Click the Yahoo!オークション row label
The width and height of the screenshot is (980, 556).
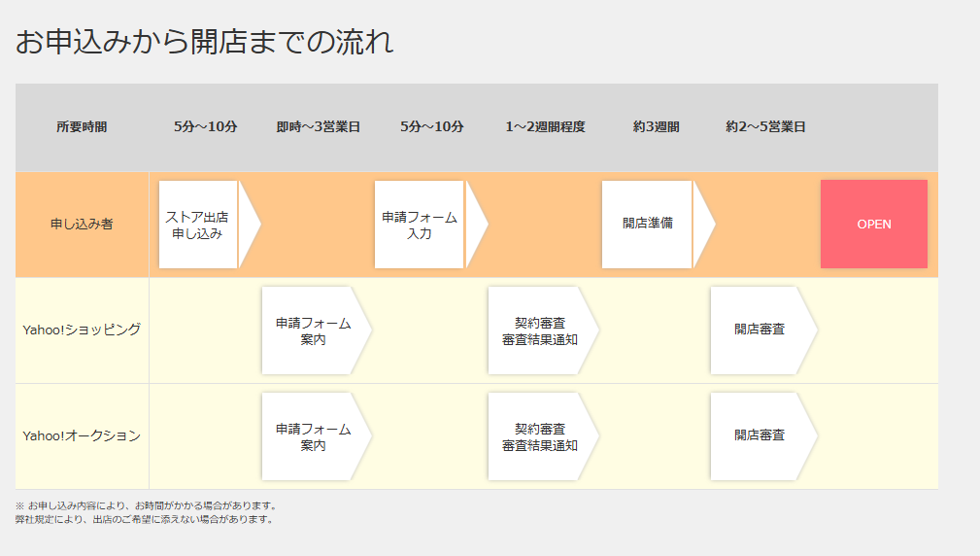(x=82, y=435)
